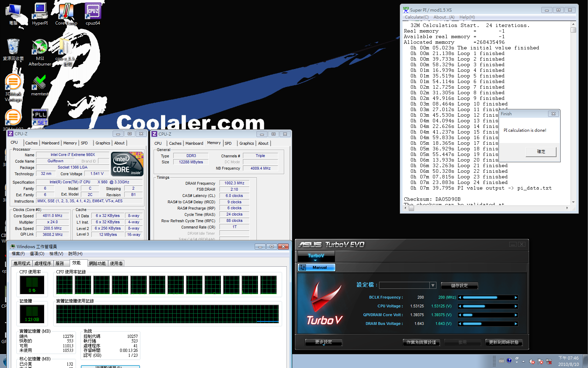This screenshot has height=368, width=588.
Task: Click Super PI horizontal scrollbar right arrow
Action: [567, 208]
